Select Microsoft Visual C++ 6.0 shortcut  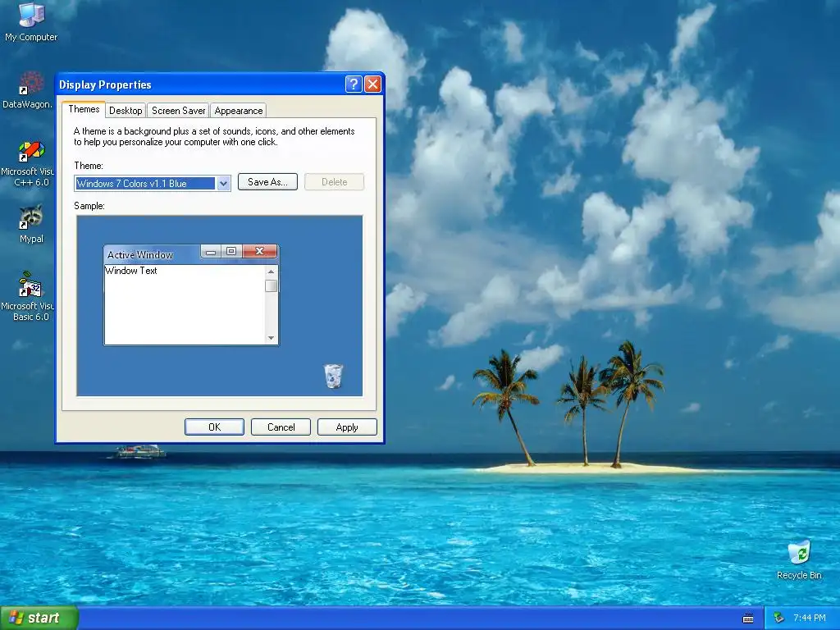pos(28,164)
